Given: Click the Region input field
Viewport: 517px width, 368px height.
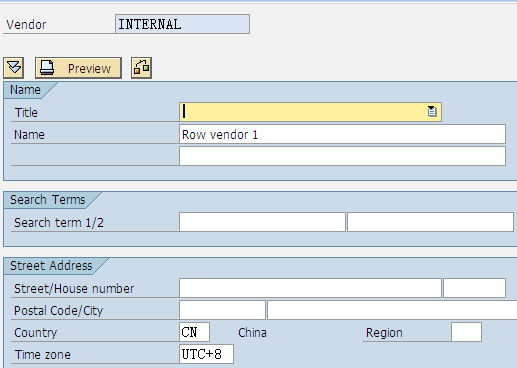Looking at the screenshot, I should coord(466,332).
